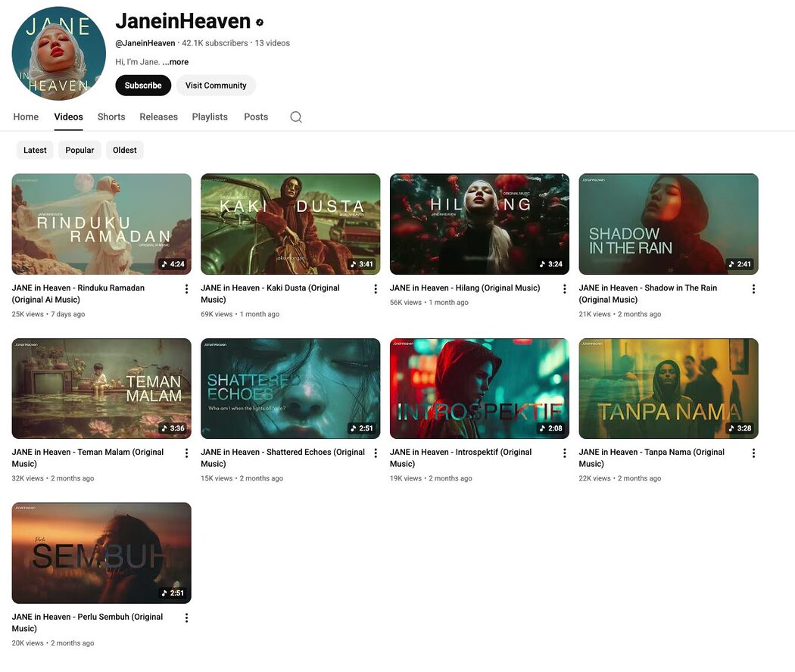Play the Sembuh thumbnail
The height and width of the screenshot is (672, 795).
click(x=101, y=553)
